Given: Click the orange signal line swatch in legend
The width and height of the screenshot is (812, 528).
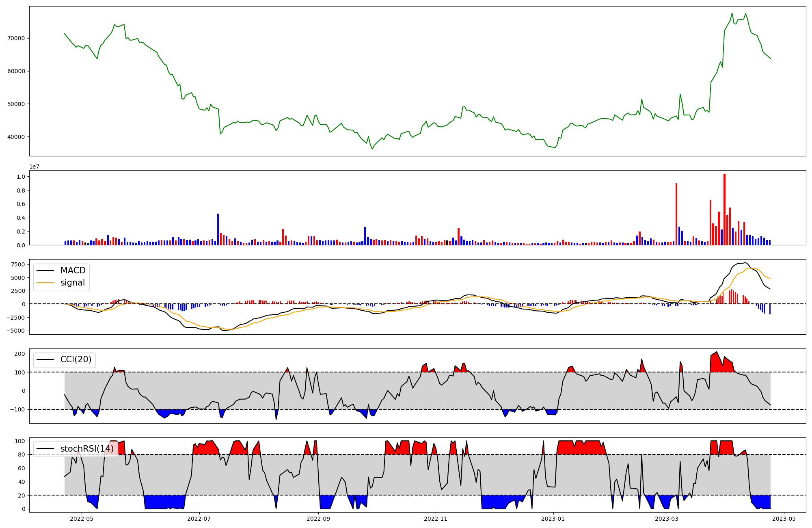Looking at the screenshot, I should (45, 283).
